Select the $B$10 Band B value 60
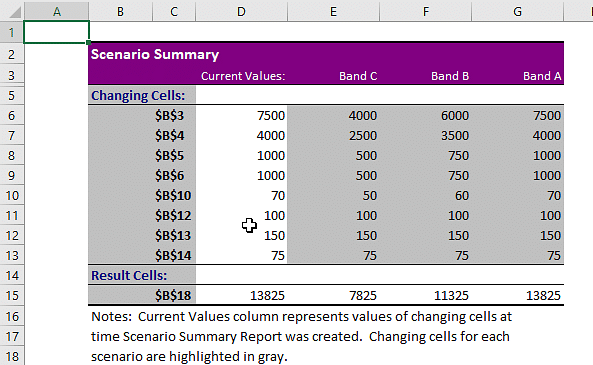The width and height of the screenshot is (593, 365). 462,196
